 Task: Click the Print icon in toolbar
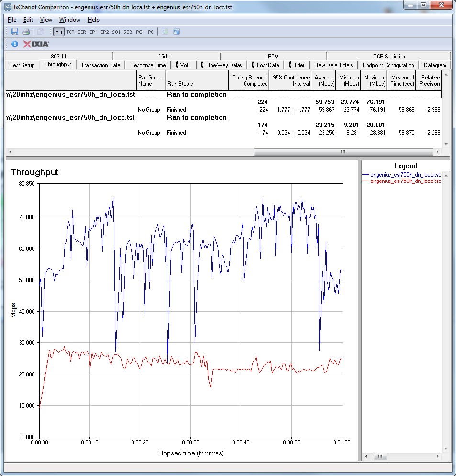[x=26, y=32]
